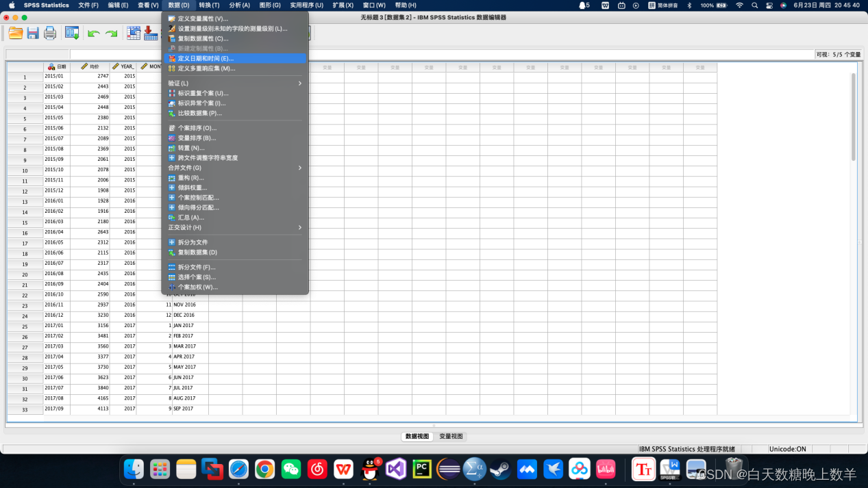The width and height of the screenshot is (868, 488).
Task: Click the Open data file folder icon
Action: tap(15, 33)
